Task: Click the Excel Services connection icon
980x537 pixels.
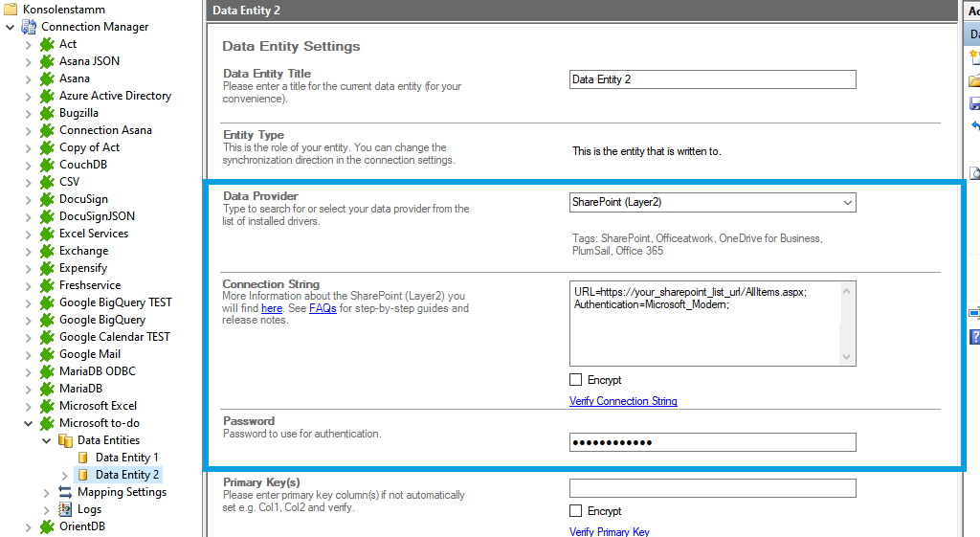Action: click(47, 234)
